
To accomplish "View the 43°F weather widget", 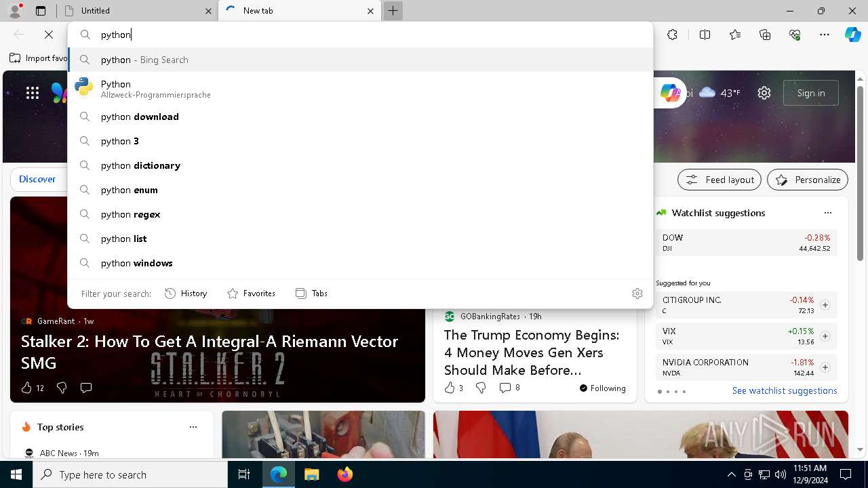I will tap(719, 93).
